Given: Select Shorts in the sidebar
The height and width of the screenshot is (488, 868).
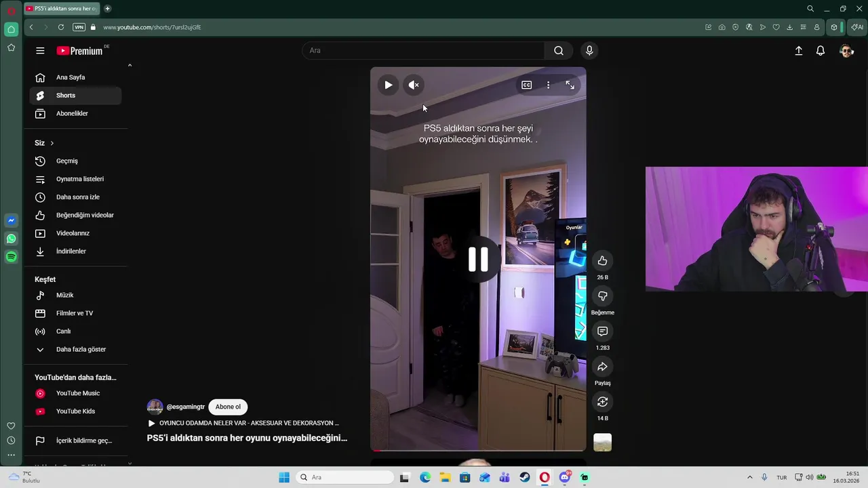Looking at the screenshot, I should pos(76,96).
